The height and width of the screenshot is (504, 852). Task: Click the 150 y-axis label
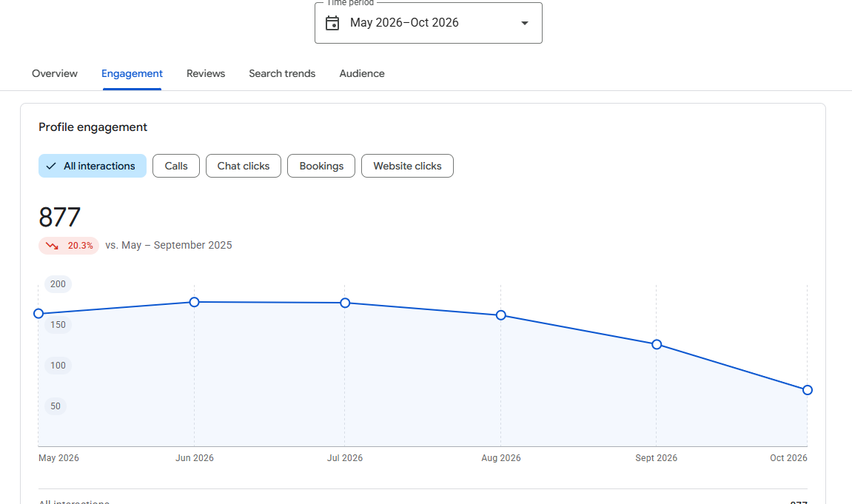[x=58, y=325]
